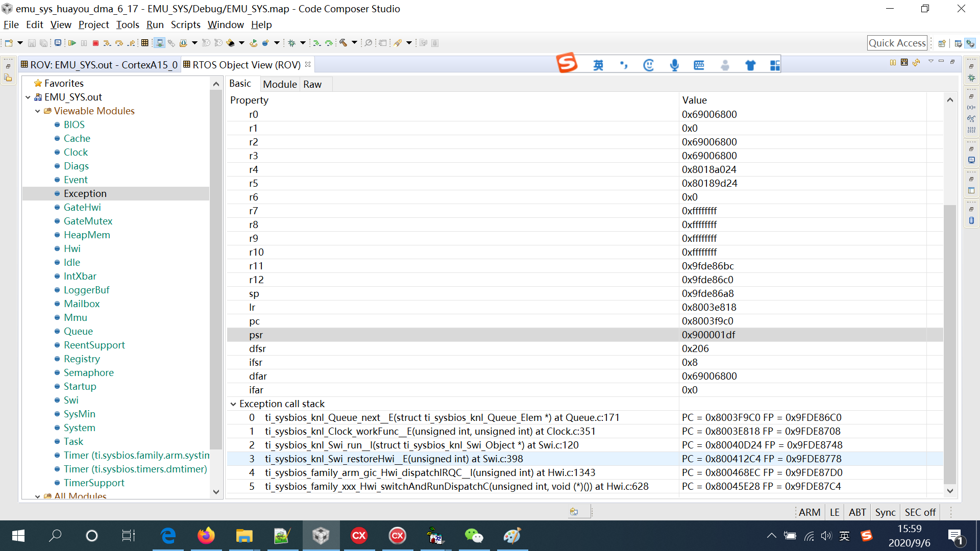This screenshot has height=551, width=980.
Task: Switch to the Raw tab
Action: coord(312,84)
